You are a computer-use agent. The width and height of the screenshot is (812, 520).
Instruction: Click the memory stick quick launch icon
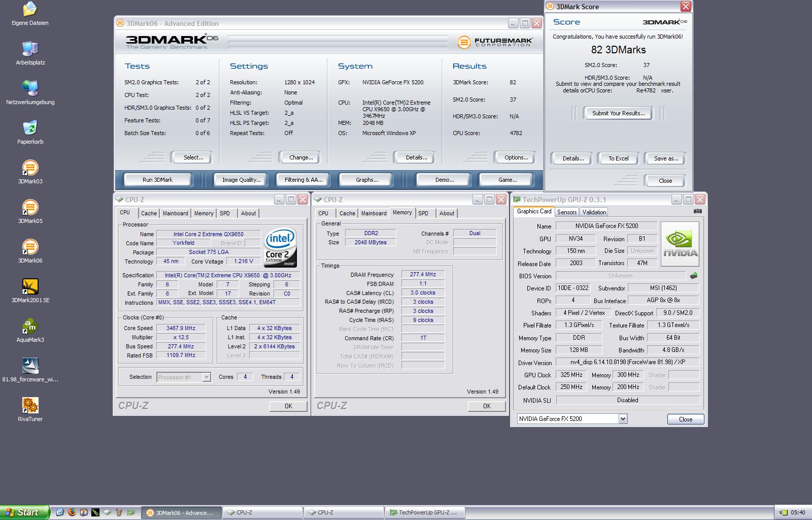(x=95, y=512)
